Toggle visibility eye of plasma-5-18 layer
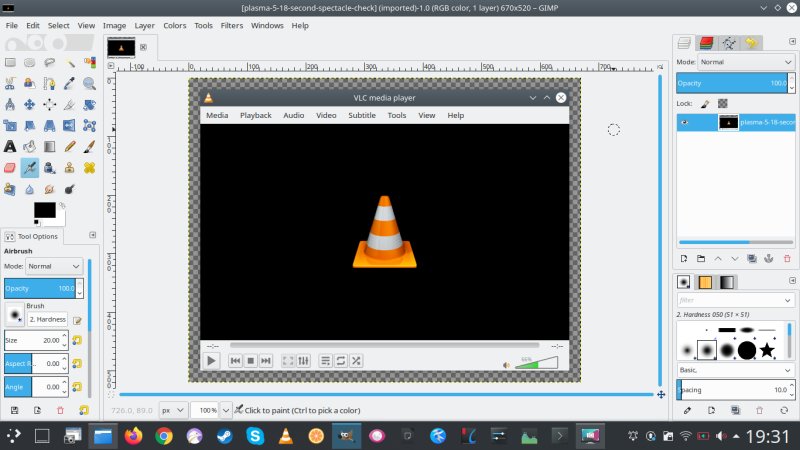 coord(685,122)
